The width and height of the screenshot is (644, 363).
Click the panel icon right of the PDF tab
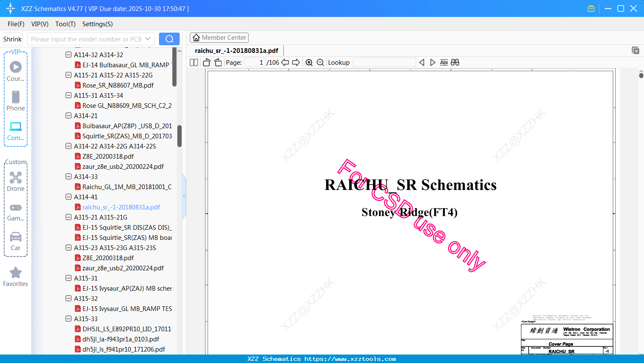coord(635,50)
